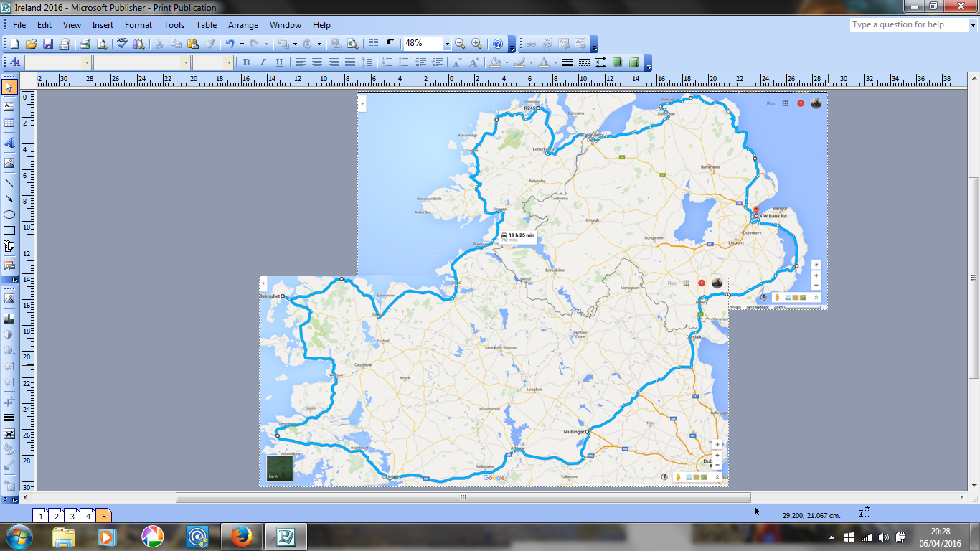The height and width of the screenshot is (551, 980).
Task: Zoom out with minus magnifier
Action: (460, 44)
